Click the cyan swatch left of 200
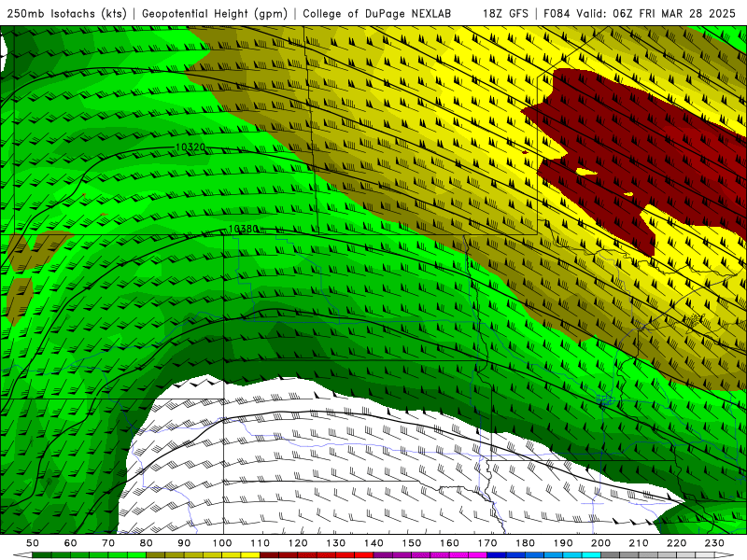Viewport: 747px width, 560px height. pos(591,555)
